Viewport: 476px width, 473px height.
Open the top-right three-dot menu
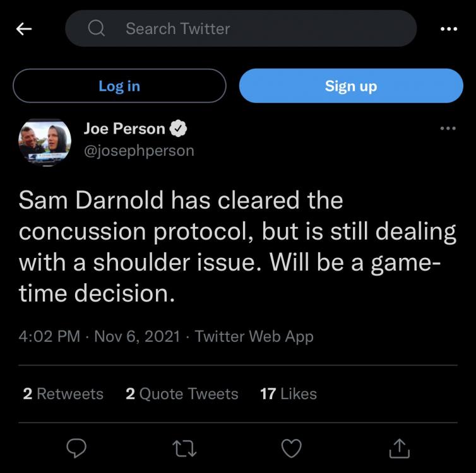448,28
